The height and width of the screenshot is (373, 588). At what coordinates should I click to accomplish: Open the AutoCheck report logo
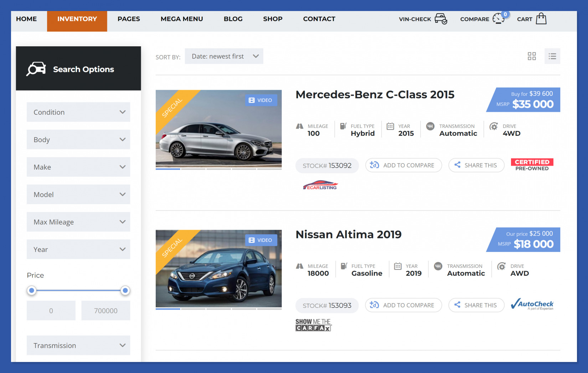coord(532,304)
